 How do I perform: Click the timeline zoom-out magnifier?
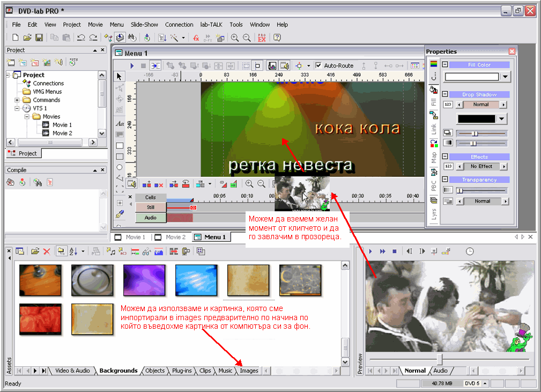coord(261,184)
